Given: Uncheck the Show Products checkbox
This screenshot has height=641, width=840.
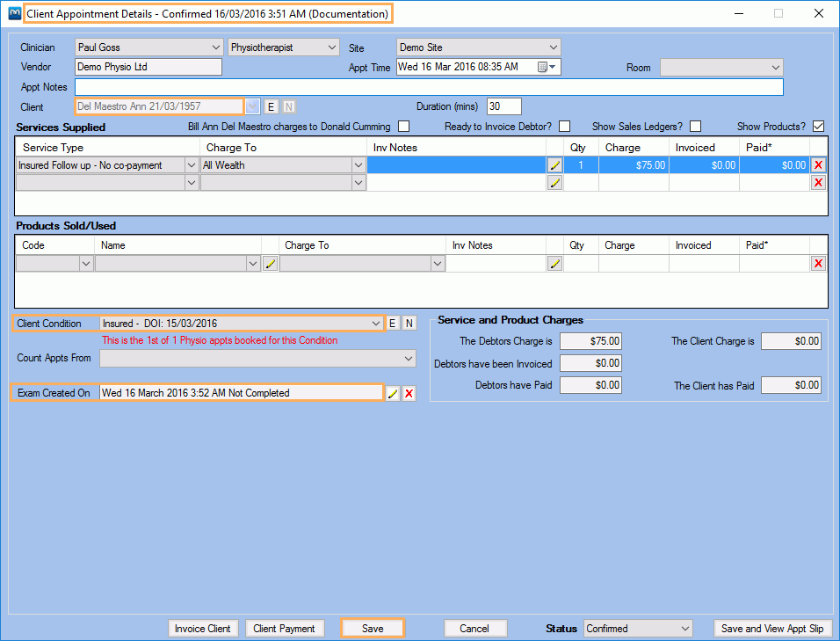Looking at the screenshot, I should tap(818, 127).
